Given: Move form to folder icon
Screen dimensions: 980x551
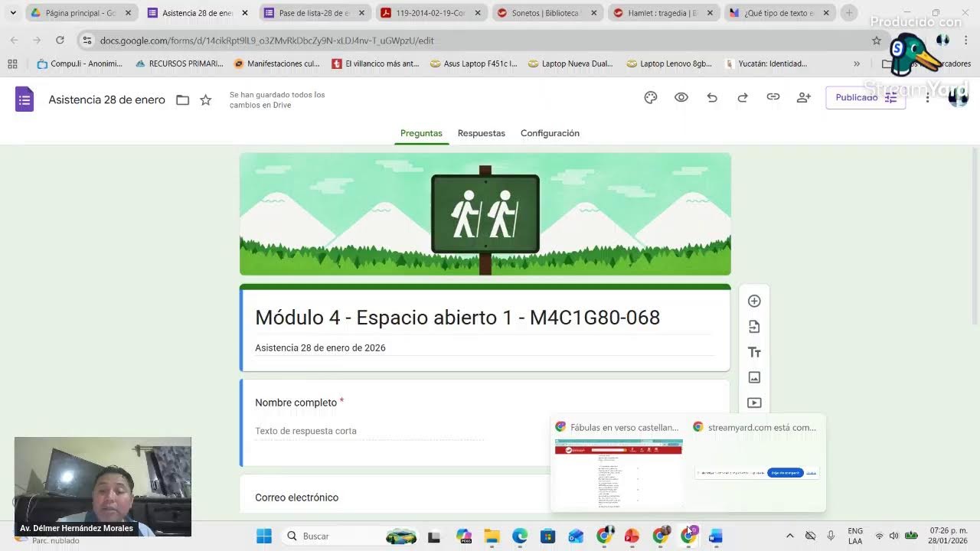Looking at the screenshot, I should pyautogui.click(x=182, y=100).
